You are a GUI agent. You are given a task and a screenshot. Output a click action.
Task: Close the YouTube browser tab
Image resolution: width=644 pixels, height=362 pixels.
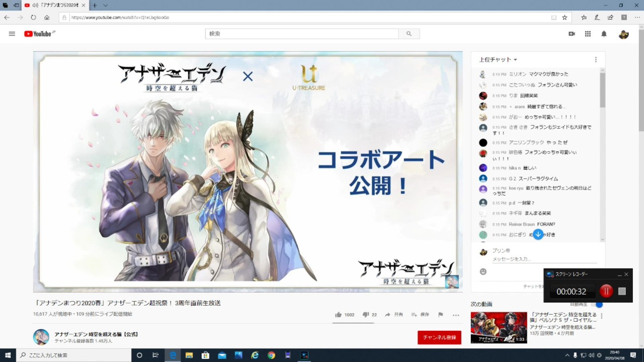point(84,5)
